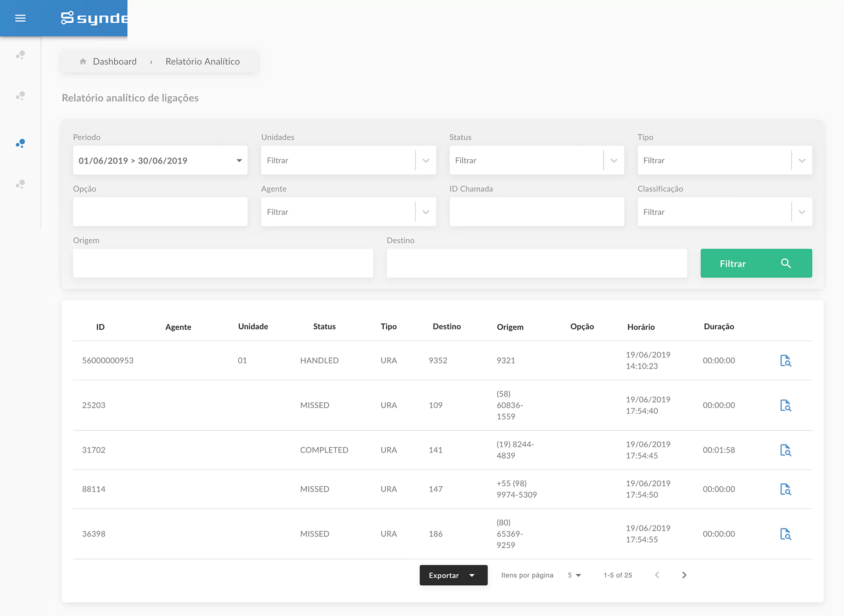
Task: Click origin +55 (98) 9974-5309
Action: (517, 489)
